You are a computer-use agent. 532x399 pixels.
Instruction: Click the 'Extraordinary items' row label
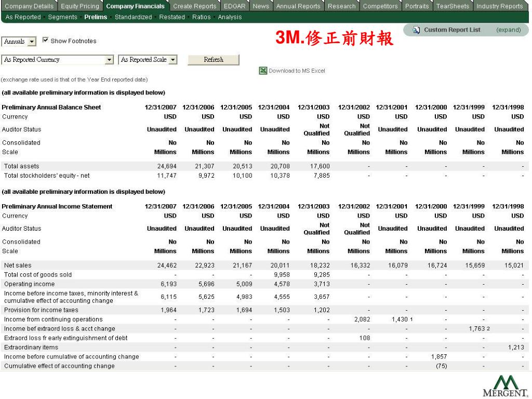(31, 348)
